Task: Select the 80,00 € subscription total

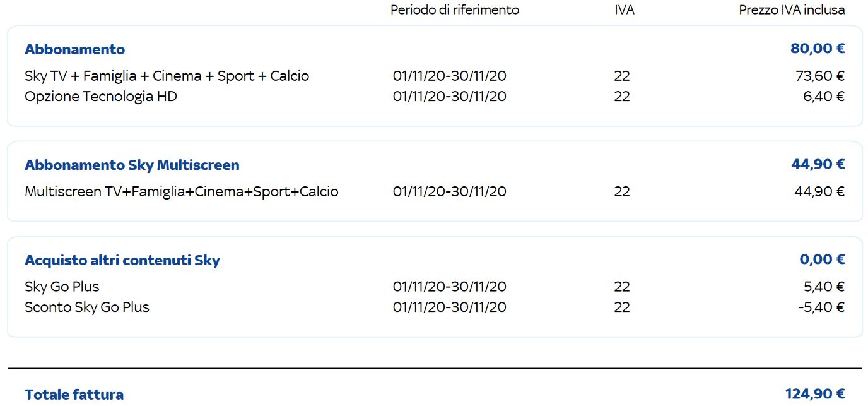Action: tap(818, 49)
